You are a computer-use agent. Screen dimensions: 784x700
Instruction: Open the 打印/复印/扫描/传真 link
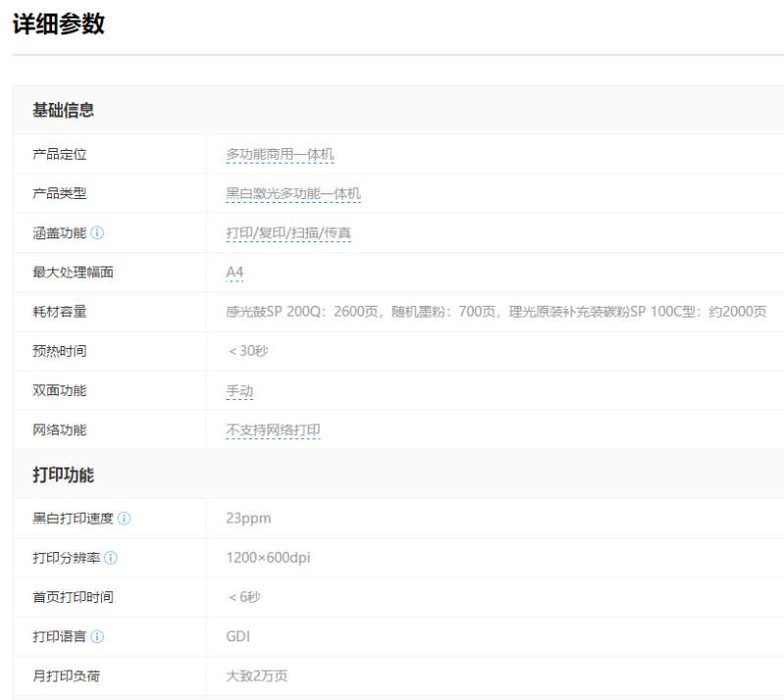288,233
